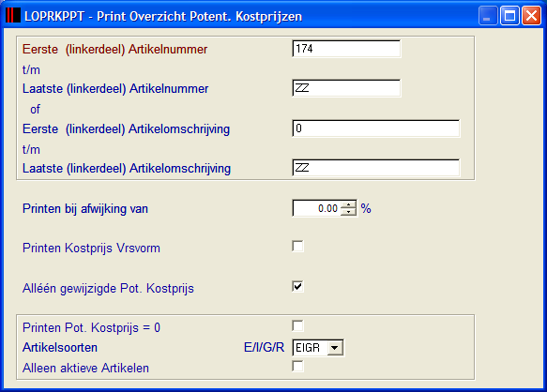Click the 0.00 afwijking percentage value box
This screenshot has width=547, height=392.
(317, 208)
